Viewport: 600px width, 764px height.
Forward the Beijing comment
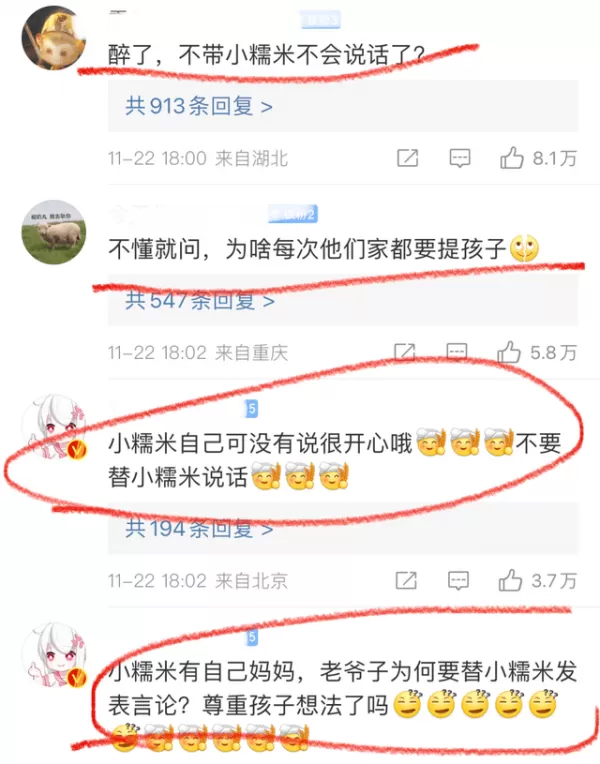click(x=406, y=580)
